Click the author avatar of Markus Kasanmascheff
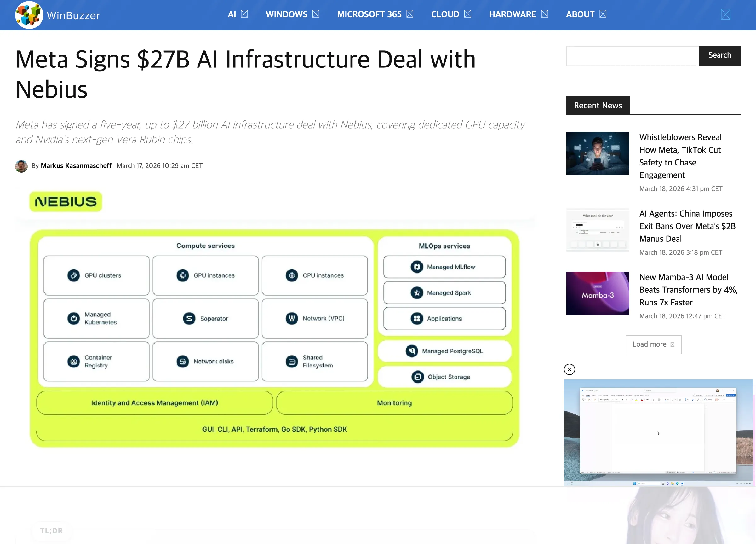 [21, 166]
